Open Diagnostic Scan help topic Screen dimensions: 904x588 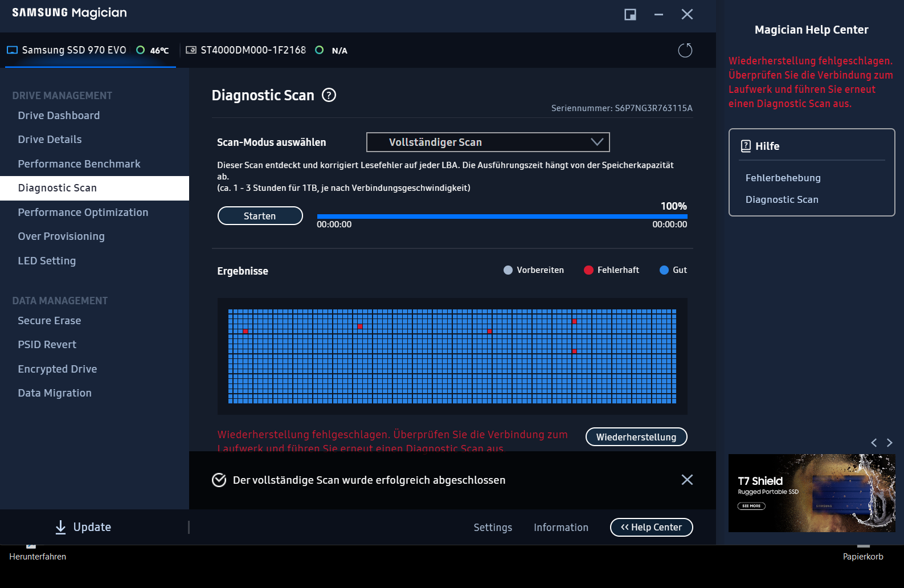pyautogui.click(x=782, y=199)
